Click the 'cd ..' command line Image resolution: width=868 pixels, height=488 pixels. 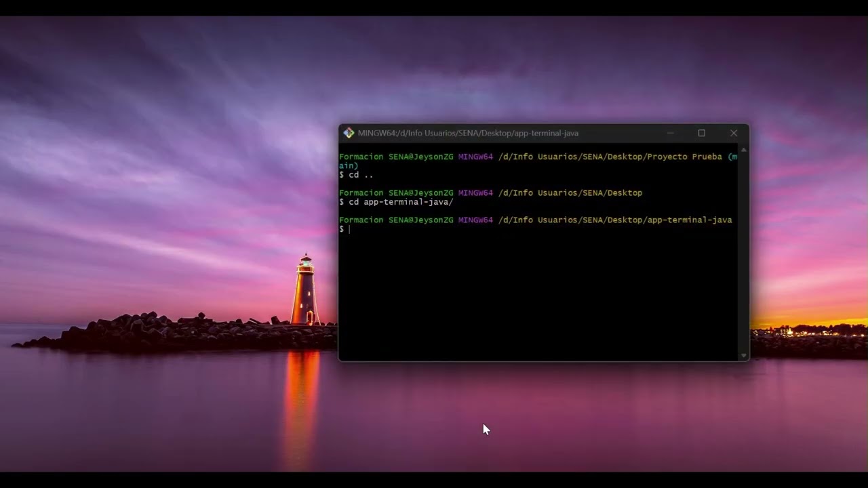click(x=356, y=175)
